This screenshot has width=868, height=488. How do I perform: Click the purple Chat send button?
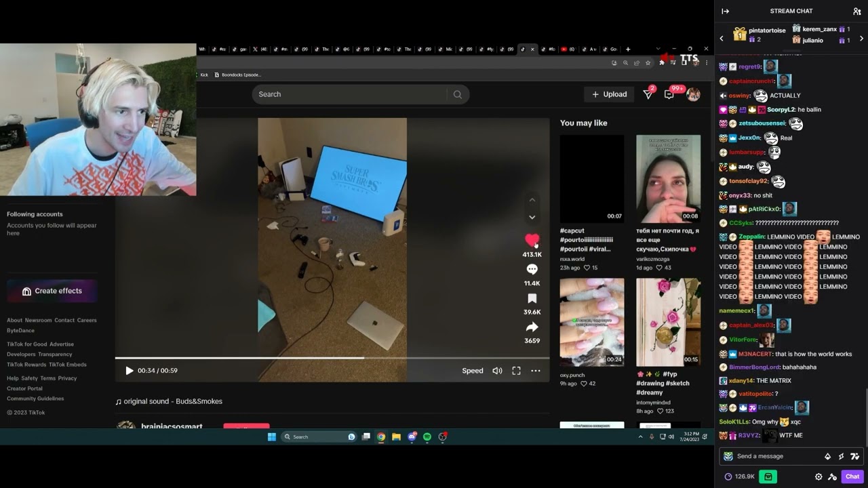[x=852, y=476]
